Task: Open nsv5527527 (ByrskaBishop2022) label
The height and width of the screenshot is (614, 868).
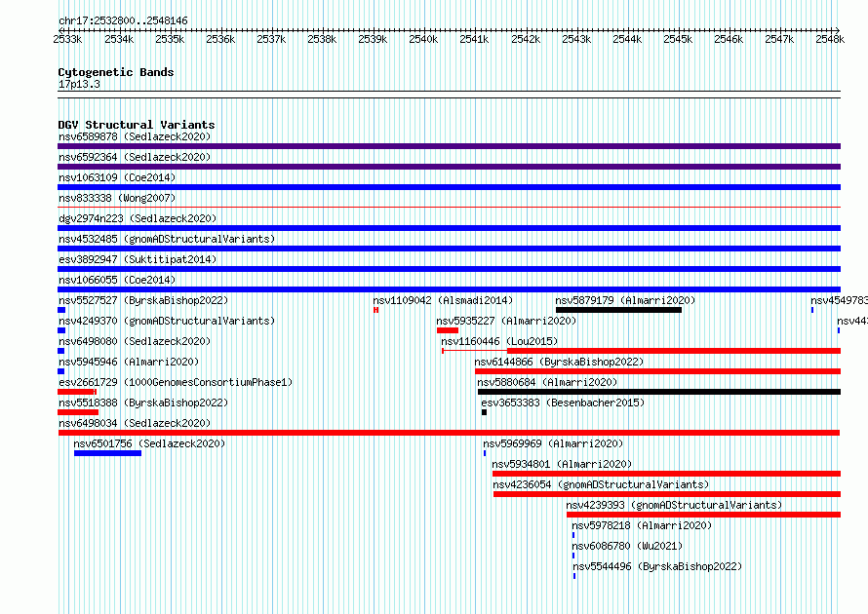Action: pos(143,300)
